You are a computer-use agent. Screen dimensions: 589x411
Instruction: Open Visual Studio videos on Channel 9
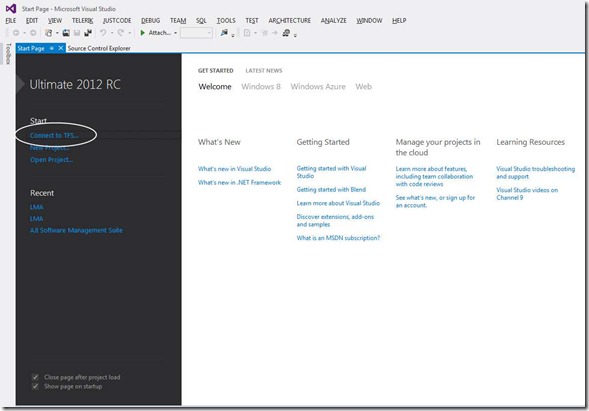[x=527, y=194]
